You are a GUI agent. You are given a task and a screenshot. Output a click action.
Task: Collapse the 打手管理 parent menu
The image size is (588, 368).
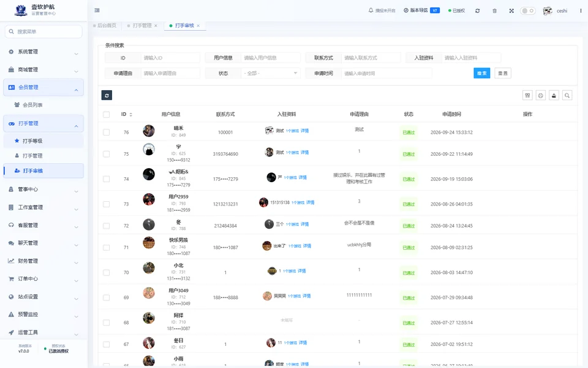[43, 123]
